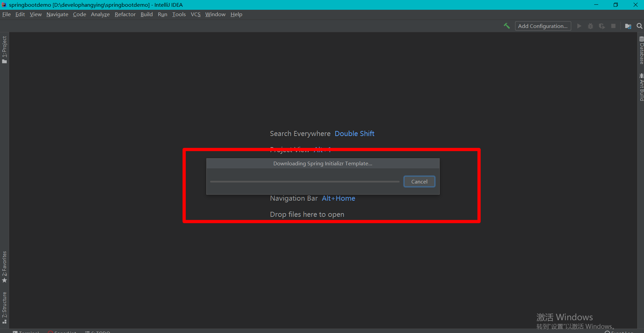Viewport: 644px width, 333px height.
Task: Close the IntelliJ IDEA window
Action: click(635, 5)
